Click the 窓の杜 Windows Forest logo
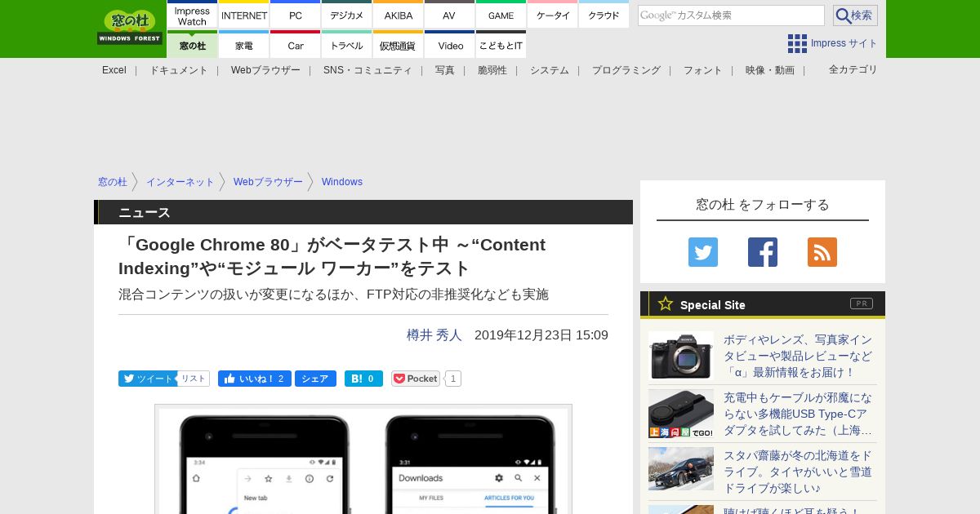Screen dimensions: 980x514 coord(130,27)
